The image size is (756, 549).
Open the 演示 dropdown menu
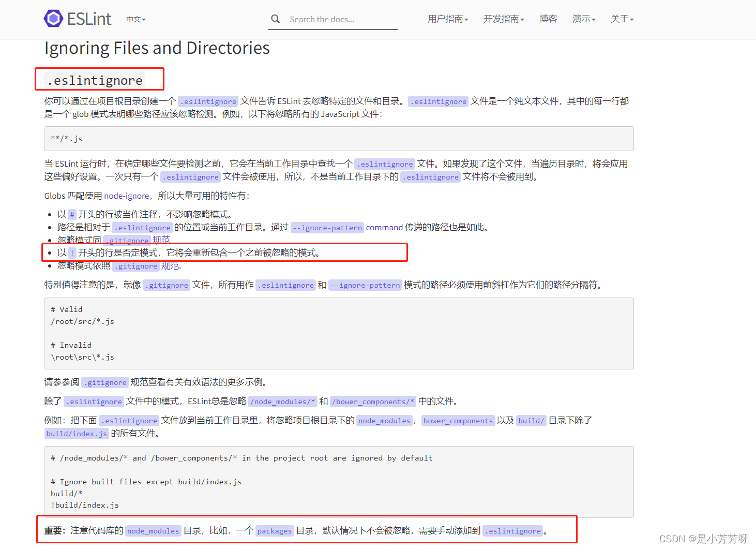(x=583, y=19)
